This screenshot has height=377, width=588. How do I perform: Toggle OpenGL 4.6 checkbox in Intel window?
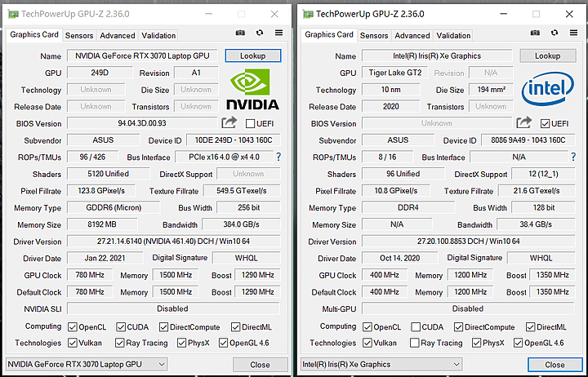[518, 343]
